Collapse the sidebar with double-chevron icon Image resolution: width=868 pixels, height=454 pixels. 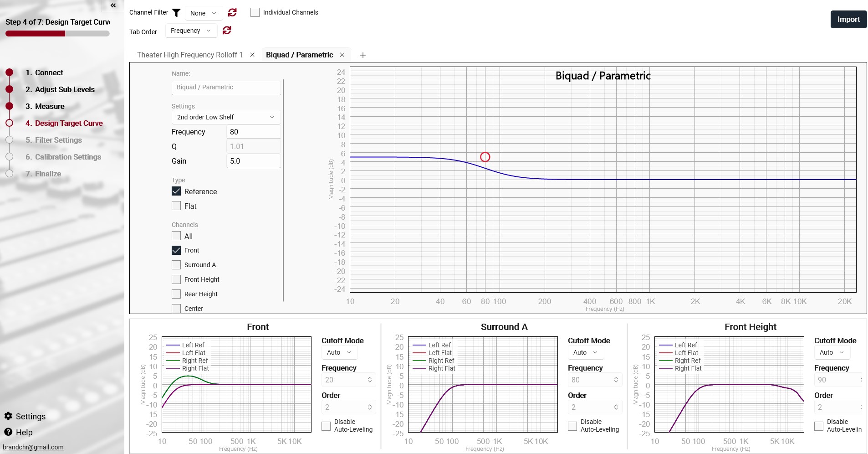coord(113,5)
